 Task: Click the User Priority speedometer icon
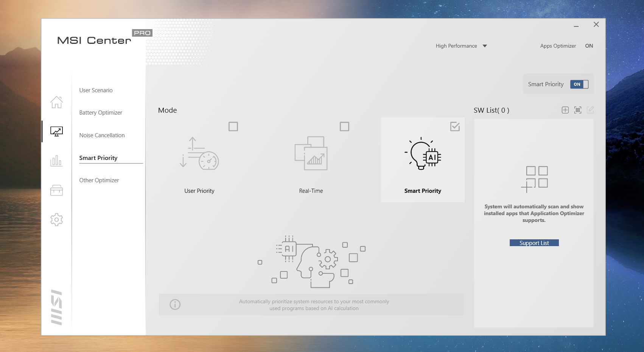point(199,153)
